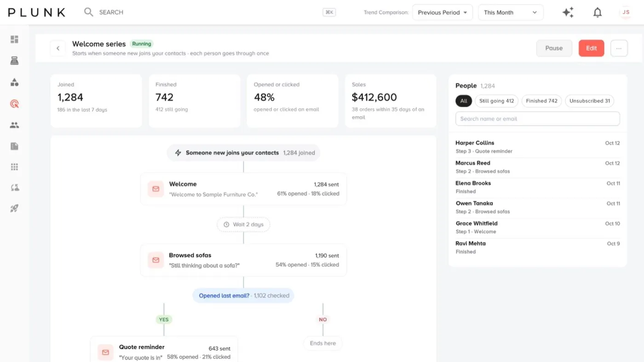The height and width of the screenshot is (362, 644).
Task: Click the Quote reminder envelope icon
Action: pyautogui.click(x=105, y=352)
